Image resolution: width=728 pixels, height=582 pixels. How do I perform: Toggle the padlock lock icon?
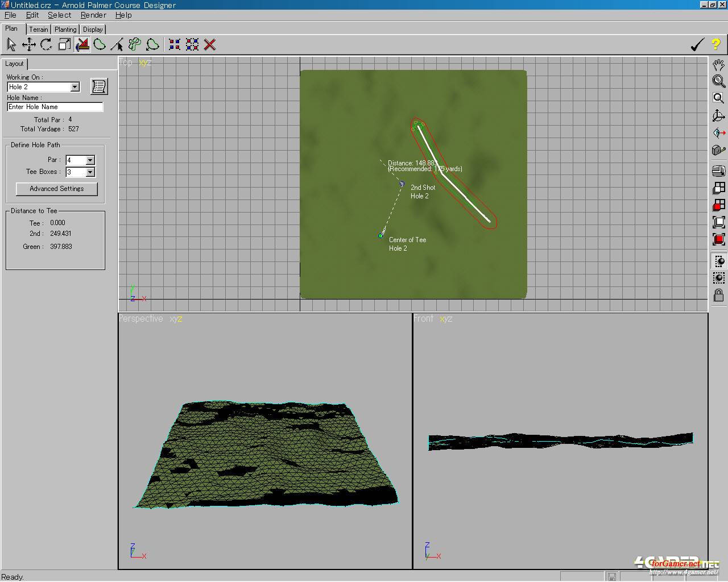pyautogui.click(x=719, y=295)
